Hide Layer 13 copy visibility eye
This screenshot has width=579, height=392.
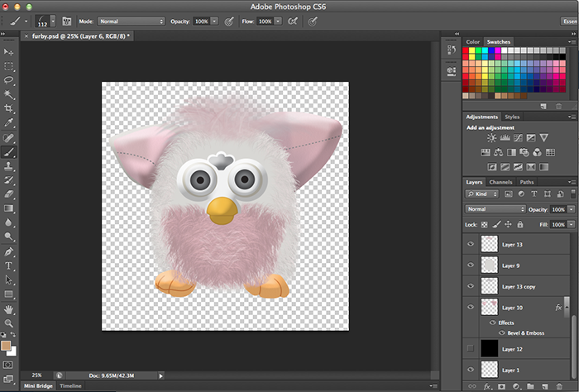coord(471,286)
